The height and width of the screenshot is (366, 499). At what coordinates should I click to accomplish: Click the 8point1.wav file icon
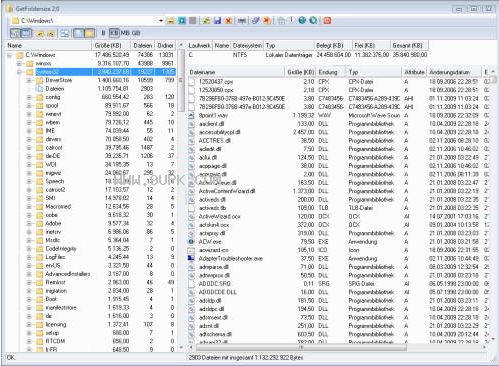(x=191, y=115)
